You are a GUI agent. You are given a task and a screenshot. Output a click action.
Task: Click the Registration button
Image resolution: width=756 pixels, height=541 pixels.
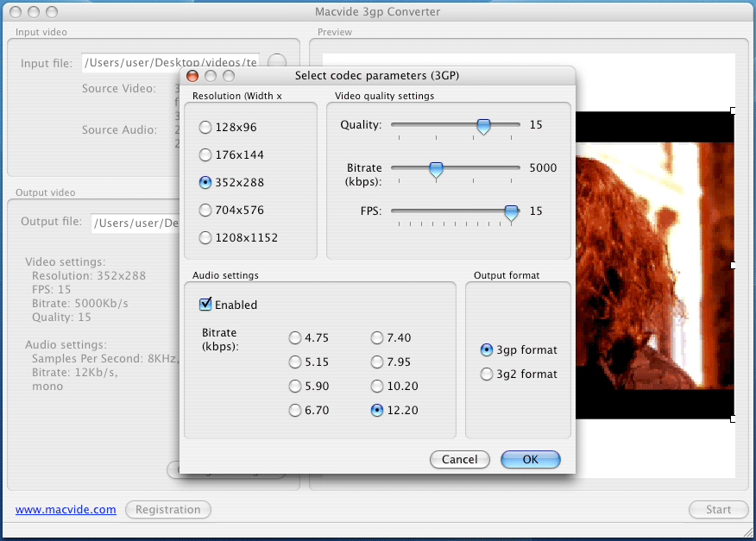pyautogui.click(x=167, y=510)
